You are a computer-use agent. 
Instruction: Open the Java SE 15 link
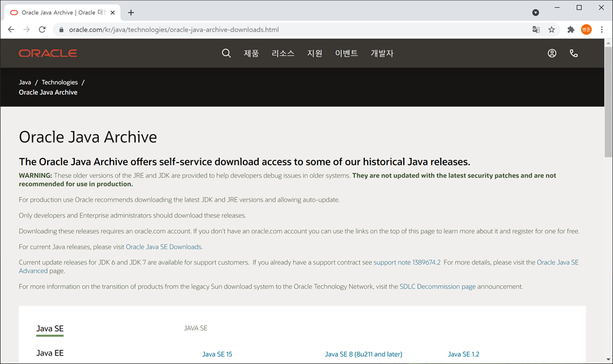[217, 354]
